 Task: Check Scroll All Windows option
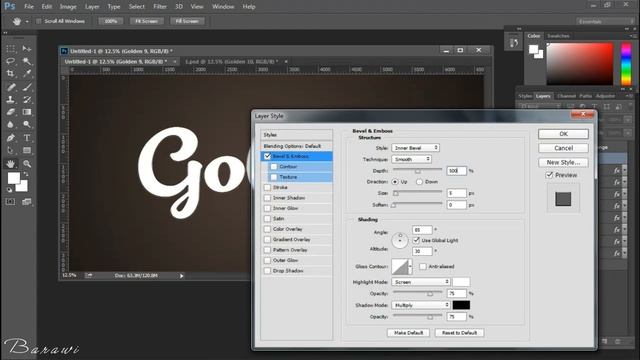[x=39, y=21]
